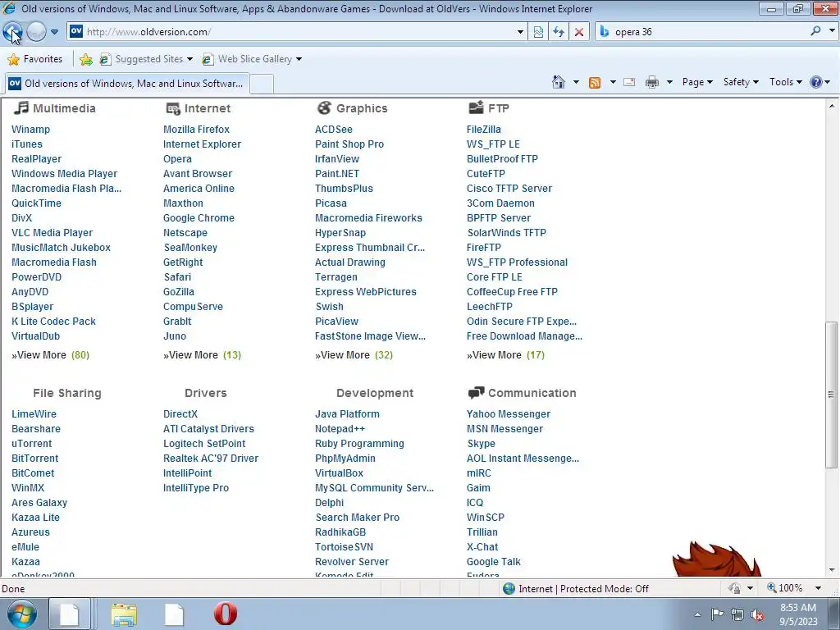Open the search provider dropdown arrow
This screenshot has width=840, height=630.
[x=832, y=32]
